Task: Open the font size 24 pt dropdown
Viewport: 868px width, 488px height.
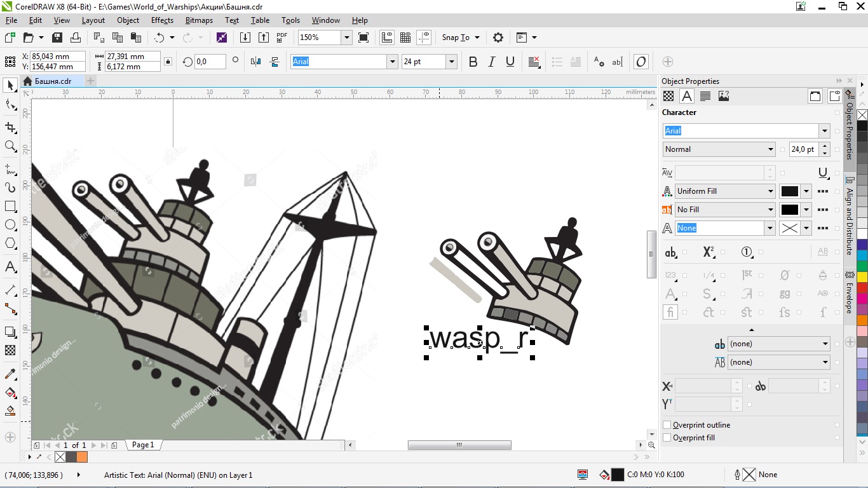Action: click(452, 62)
